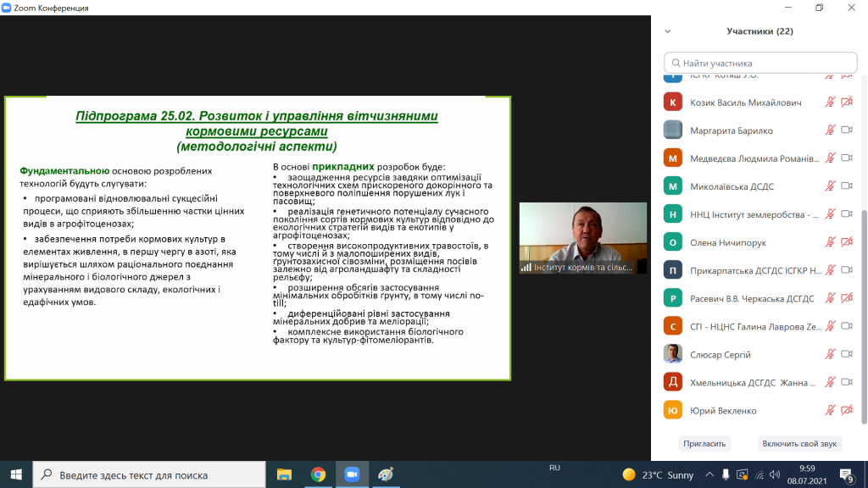The width and height of the screenshot is (868, 488).
Task: Open the RU keyboard language switcher
Action: click(554, 468)
